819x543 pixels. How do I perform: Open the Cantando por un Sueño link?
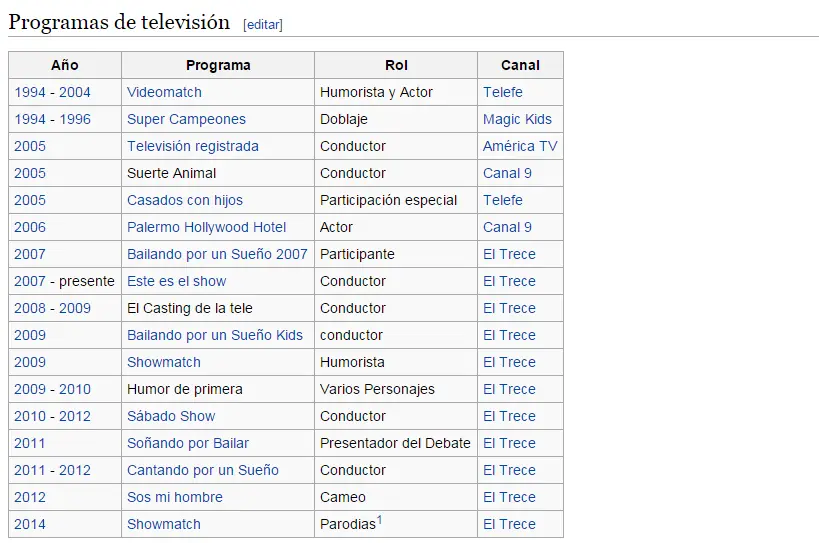(x=203, y=470)
